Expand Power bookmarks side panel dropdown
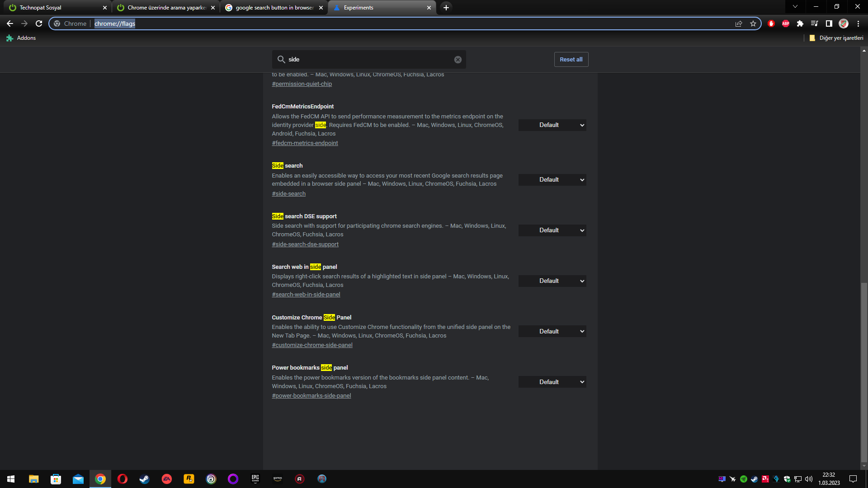The width and height of the screenshot is (868, 488). coord(552,382)
